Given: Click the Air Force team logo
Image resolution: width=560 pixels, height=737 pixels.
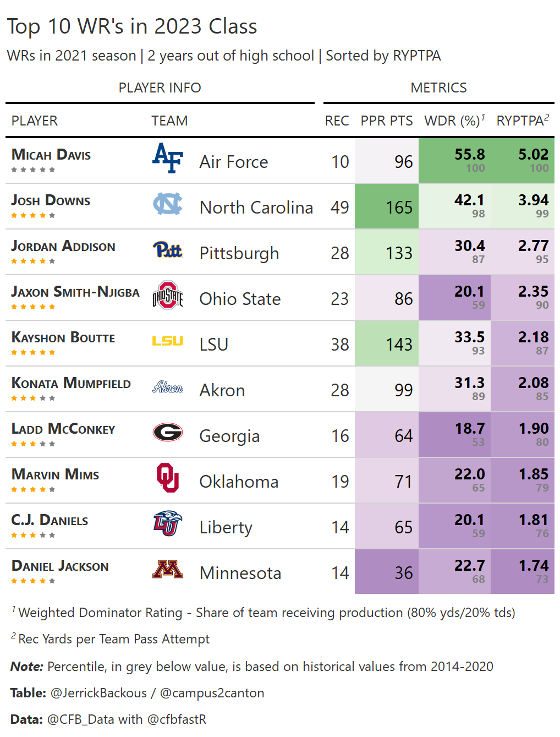Looking at the screenshot, I should tap(168, 158).
